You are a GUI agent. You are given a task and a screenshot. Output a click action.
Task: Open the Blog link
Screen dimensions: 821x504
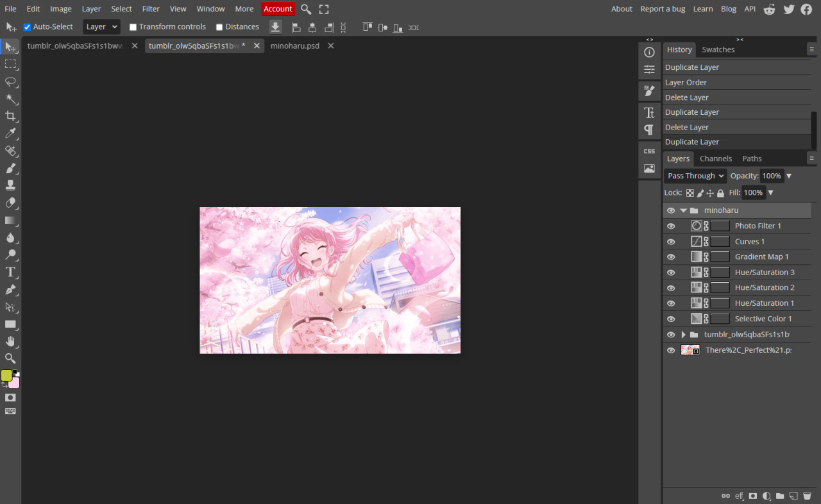click(x=729, y=9)
